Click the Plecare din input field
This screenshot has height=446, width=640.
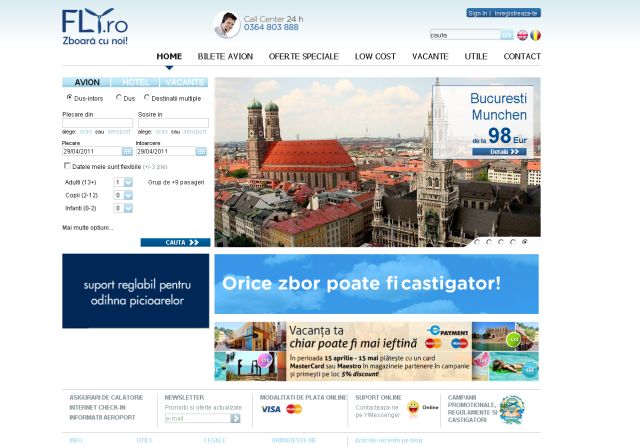pyautogui.click(x=97, y=123)
